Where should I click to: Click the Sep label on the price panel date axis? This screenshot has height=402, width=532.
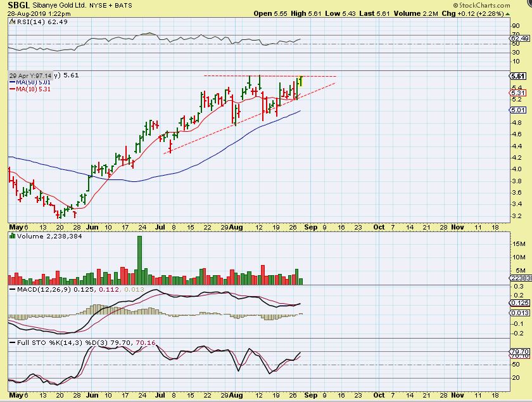tap(311, 227)
